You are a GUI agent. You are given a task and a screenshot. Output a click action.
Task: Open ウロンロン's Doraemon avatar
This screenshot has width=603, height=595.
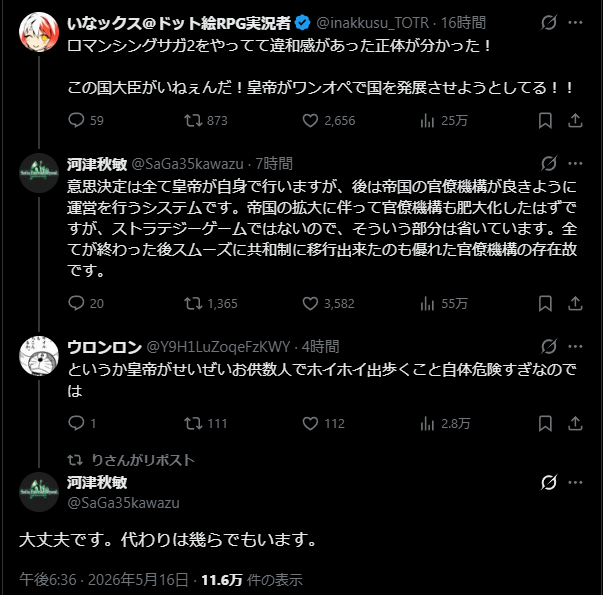39,355
